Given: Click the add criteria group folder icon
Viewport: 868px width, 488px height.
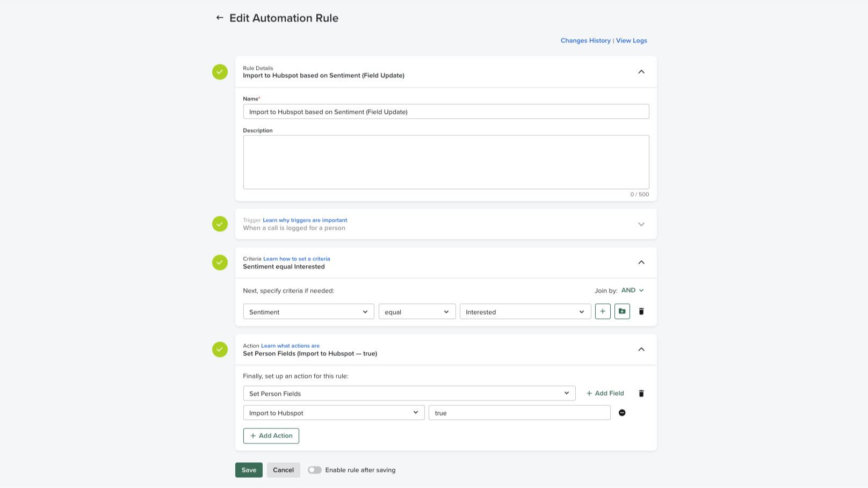Looking at the screenshot, I should pyautogui.click(x=621, y=311).
